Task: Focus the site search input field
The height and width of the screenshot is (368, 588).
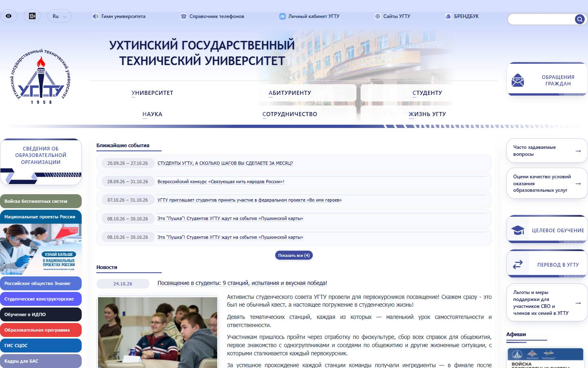Action: 541,19
